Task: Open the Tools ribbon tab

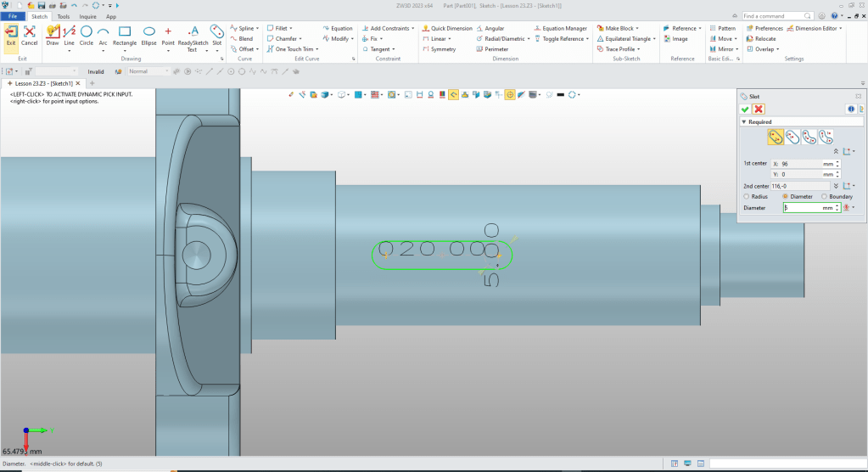Action: [64, 16]
